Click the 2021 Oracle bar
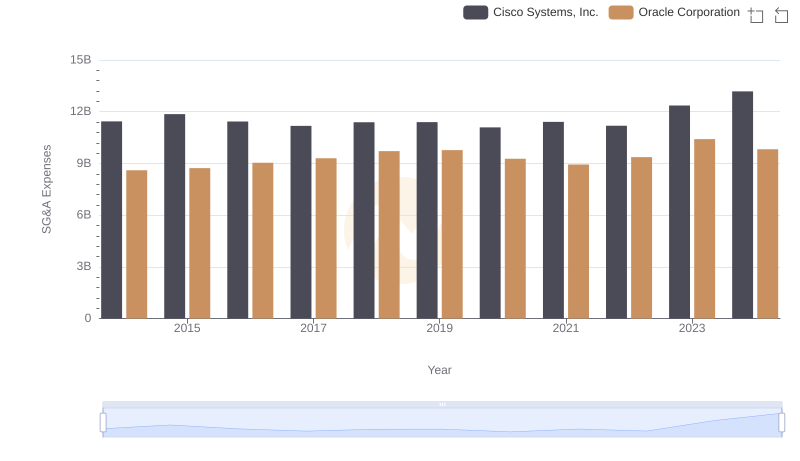The image size is (800, 461). pyautogui.click(x=579, y=241)
